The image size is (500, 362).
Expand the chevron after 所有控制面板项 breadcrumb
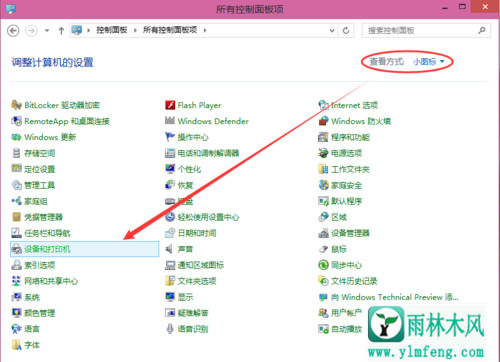tap(205, 31)
